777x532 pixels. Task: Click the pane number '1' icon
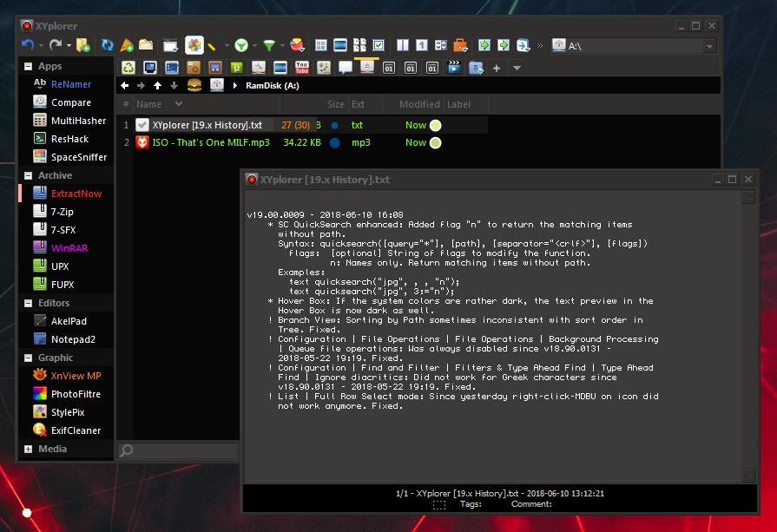click(422, 45)
